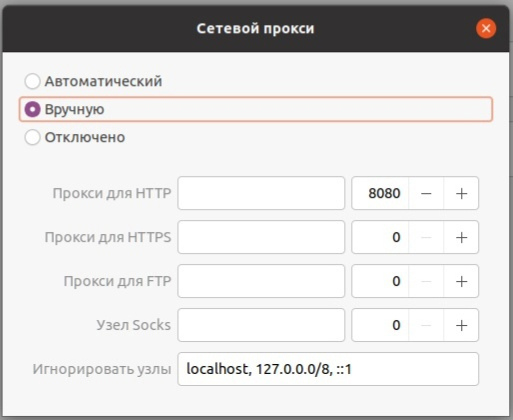Image resolution: width=513 pixels, height=420 pixels.
Task: Select the Автоматический proxy option
Action: pyautogui.click(x=93, y=81)
